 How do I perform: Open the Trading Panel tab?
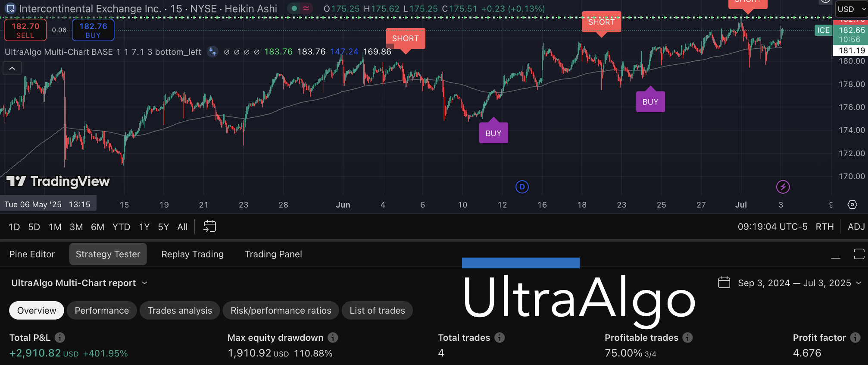273,254
